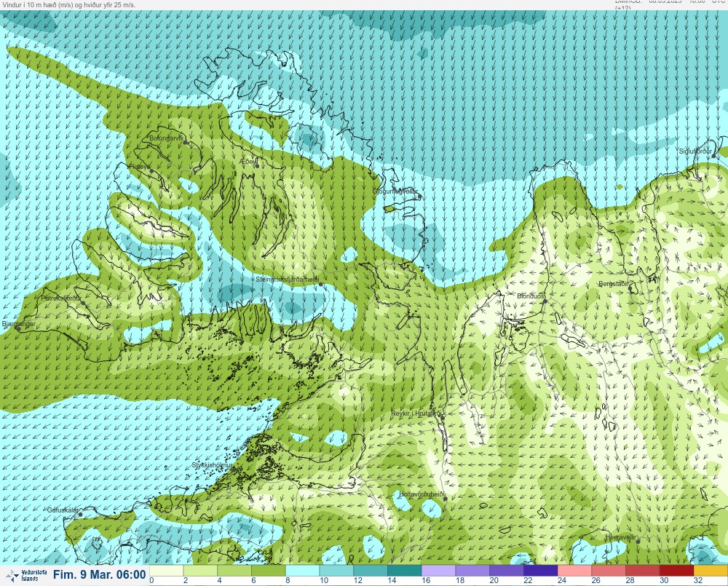Screen dimensions: 728x586
Task: Click the Bolungarvík station label
Action: point(167,138)
